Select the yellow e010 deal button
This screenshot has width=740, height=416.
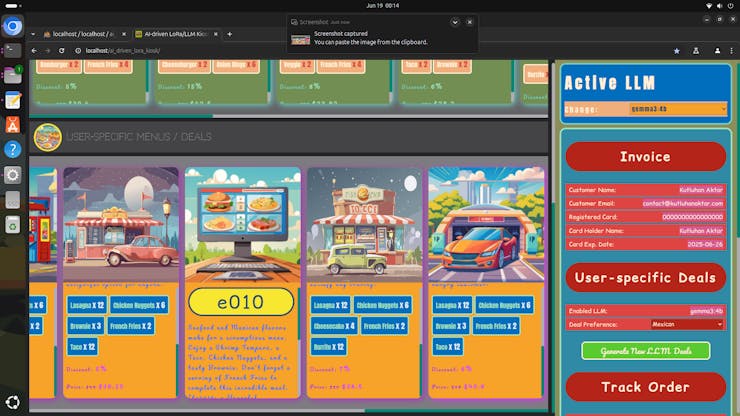point(241,302)
